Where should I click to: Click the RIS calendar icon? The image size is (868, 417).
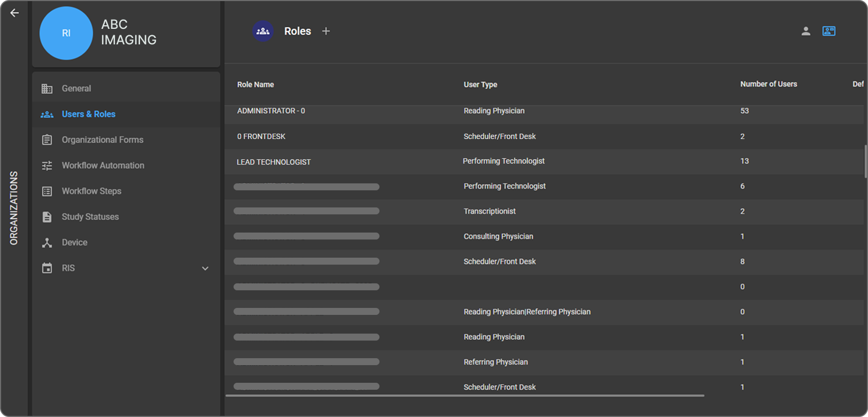[x=47, y=268]
